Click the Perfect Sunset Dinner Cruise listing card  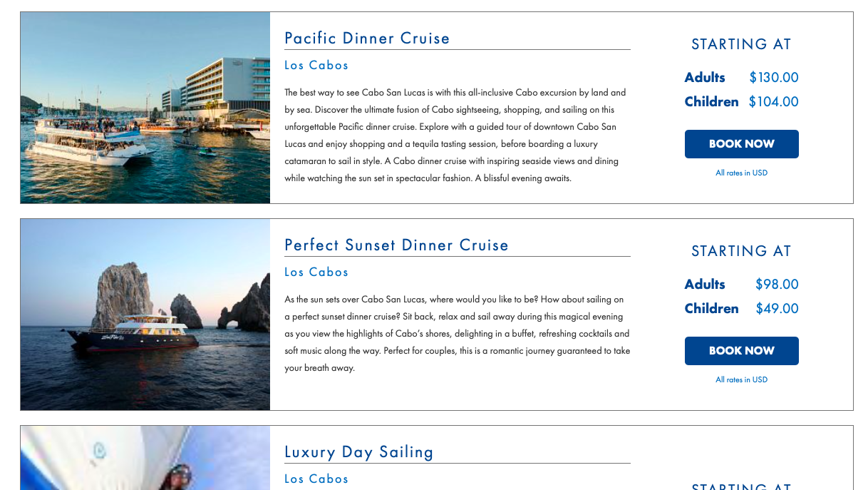coord(436,314)
